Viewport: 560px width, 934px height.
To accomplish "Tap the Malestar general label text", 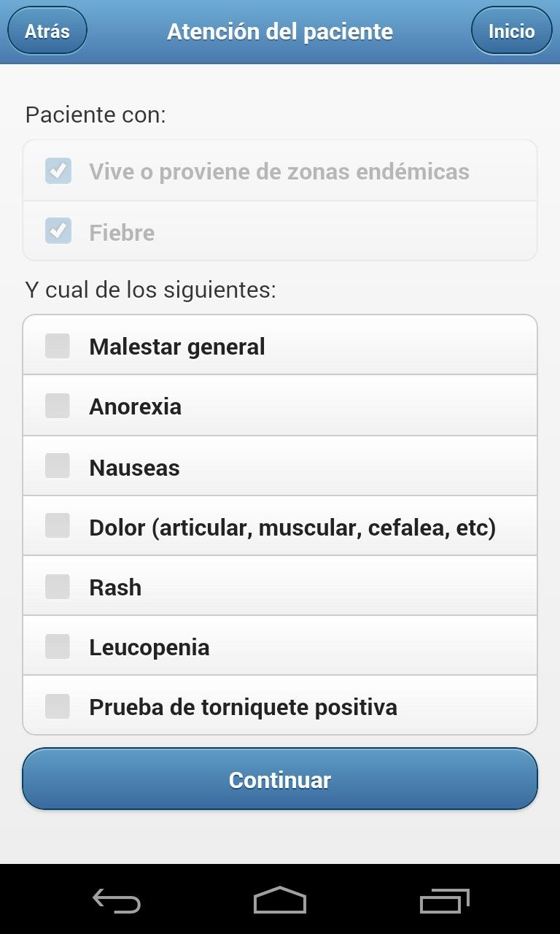I will tap(177, 347).
